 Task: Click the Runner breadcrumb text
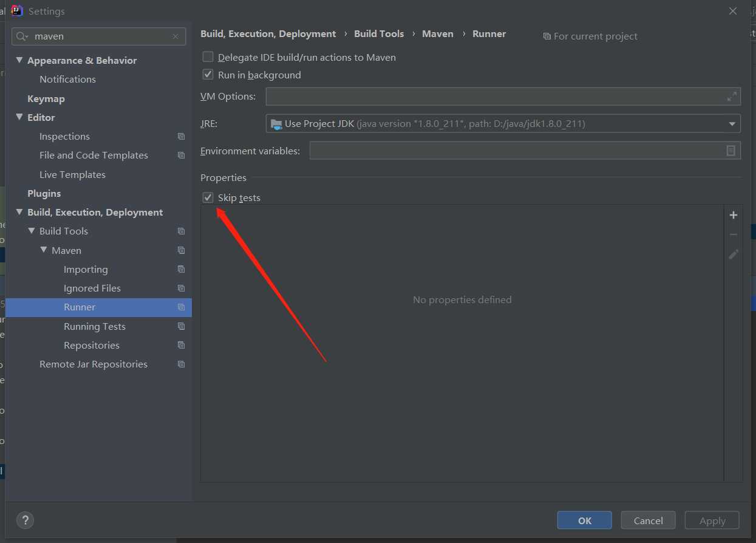(x=489, y=34)
